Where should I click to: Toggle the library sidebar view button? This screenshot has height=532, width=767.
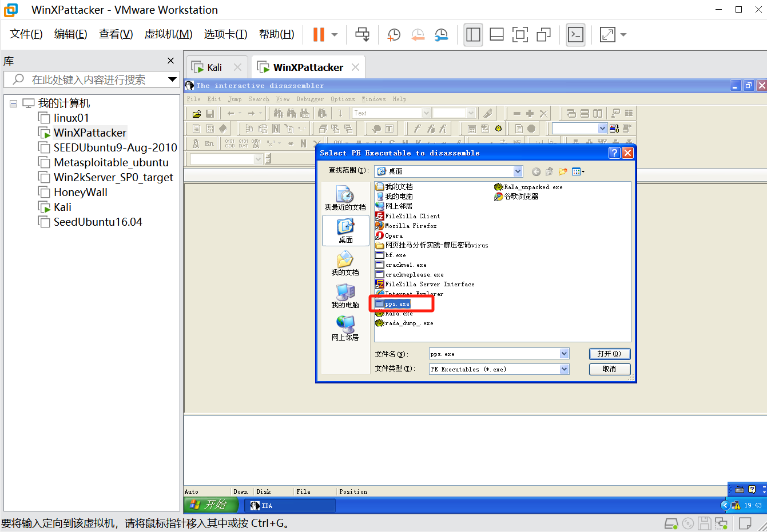pyautogui.click(x=473, y=35)
